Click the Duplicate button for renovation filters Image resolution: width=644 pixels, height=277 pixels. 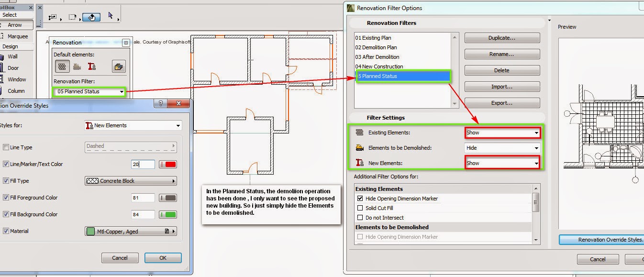(x=502, y=38)
